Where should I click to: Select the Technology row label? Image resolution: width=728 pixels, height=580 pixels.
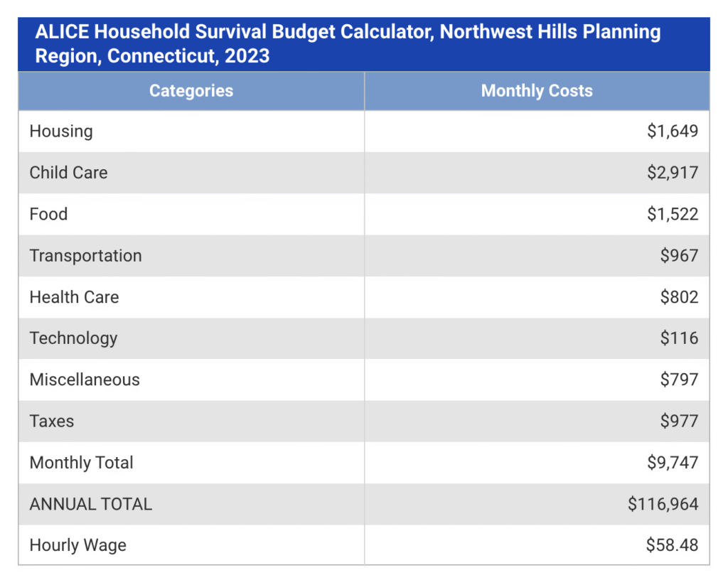(73, 338)
